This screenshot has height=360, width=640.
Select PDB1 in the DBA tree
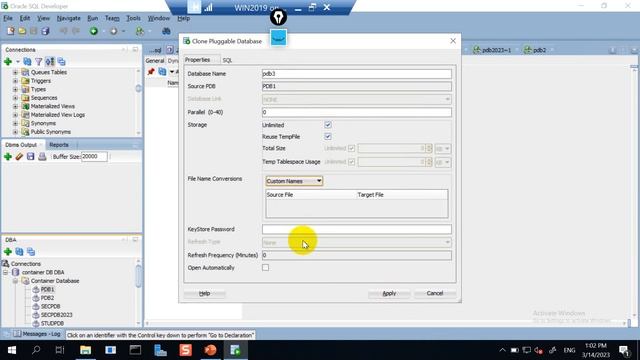pos(47,289)
